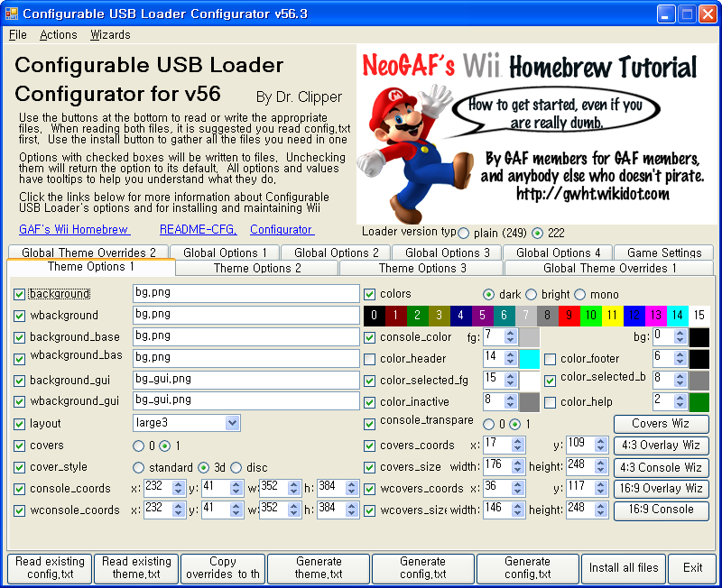The image size is (722, 588).
Task: Toggle the wbackground checkbox
Action: point(19,316)
